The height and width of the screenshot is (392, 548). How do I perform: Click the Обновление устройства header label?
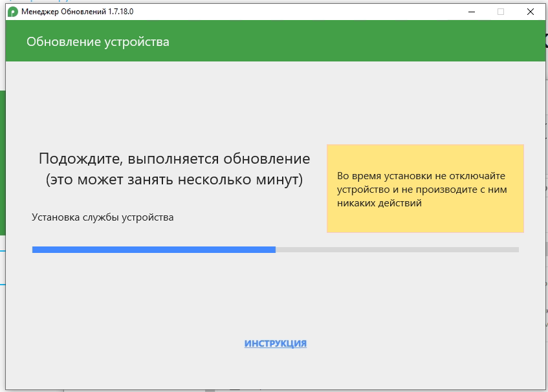click(98, 42)
